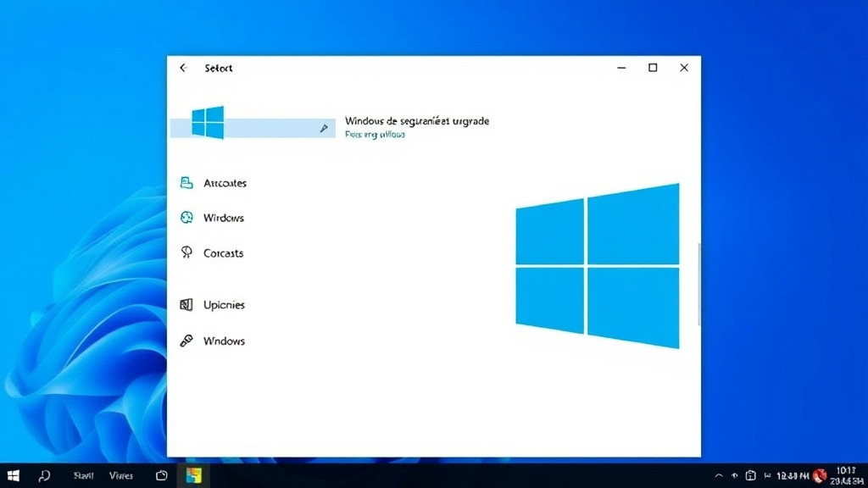Open Task View from the taskbar
This screenshot has height=488, width=868.
[162, 475]
